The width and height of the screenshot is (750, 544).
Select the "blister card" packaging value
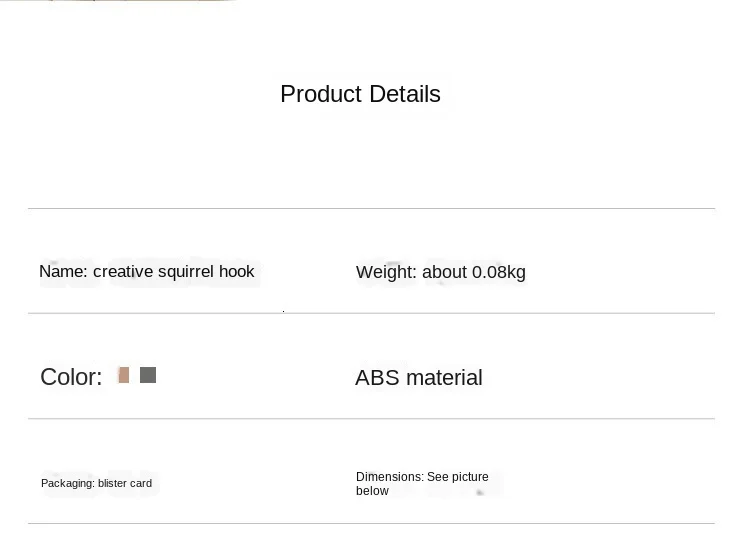point(125,484)
